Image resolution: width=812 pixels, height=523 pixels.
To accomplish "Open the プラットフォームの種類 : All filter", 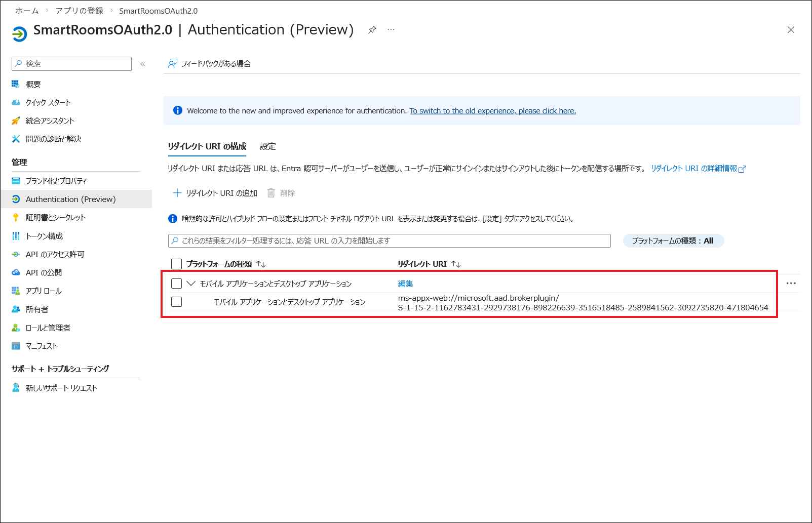I will (x=673, y=241).
